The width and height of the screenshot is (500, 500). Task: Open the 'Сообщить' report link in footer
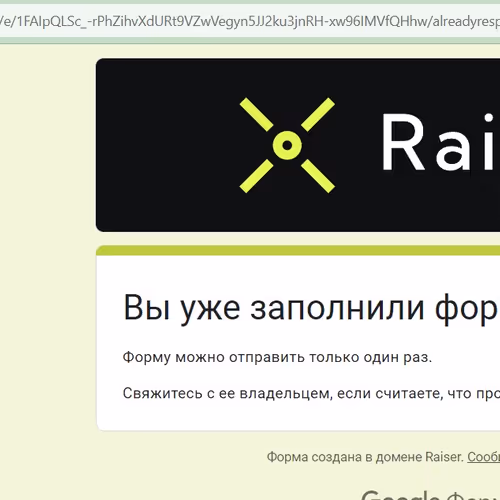[x=484, y=457]
